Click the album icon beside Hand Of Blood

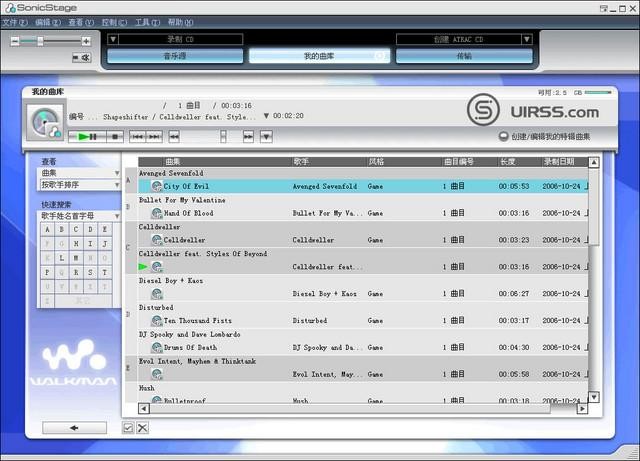click(156, 213)
